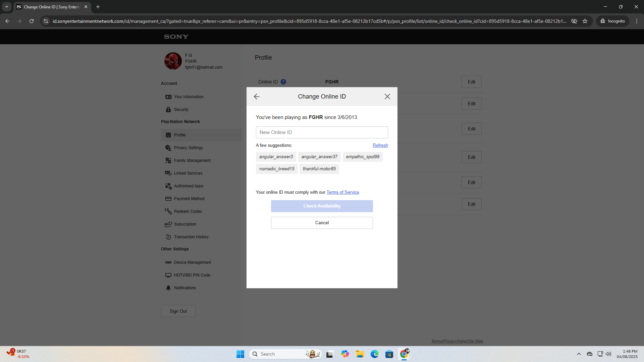Image resolution: width=644 pixels, height=362 pixels.
Task: Choose suggestion angular_answer3
Action: click(276, 157)
